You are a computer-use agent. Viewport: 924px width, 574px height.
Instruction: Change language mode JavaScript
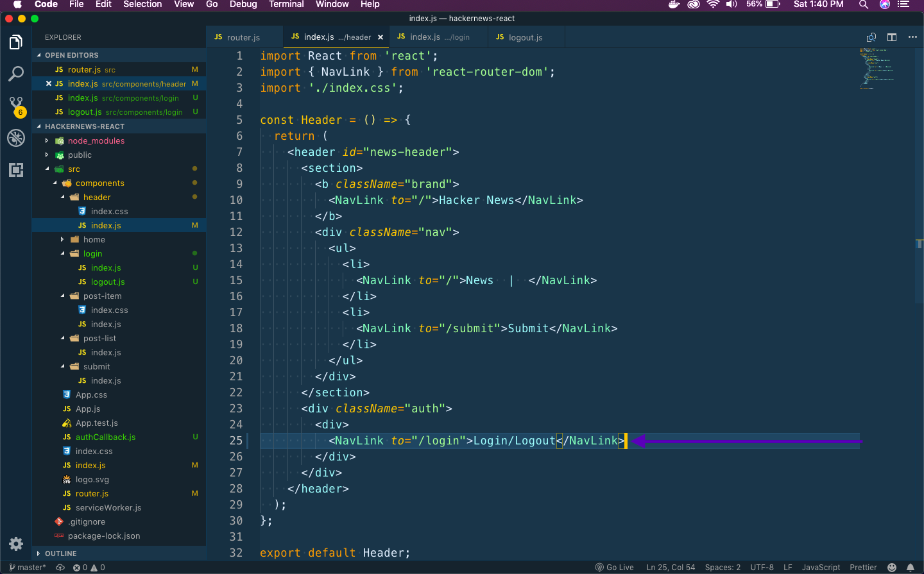tap(821, 568)
